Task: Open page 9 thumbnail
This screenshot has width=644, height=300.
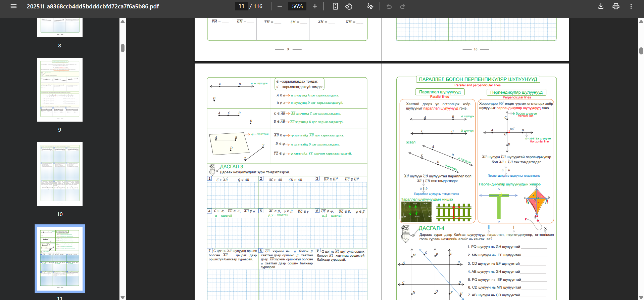Action: click(x=60, y=90)
